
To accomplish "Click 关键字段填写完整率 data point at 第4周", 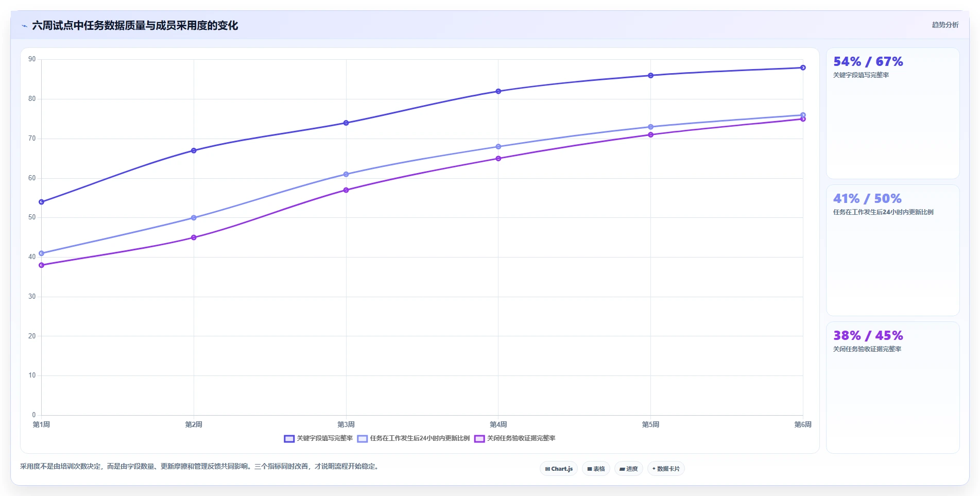I will (498, 91).
